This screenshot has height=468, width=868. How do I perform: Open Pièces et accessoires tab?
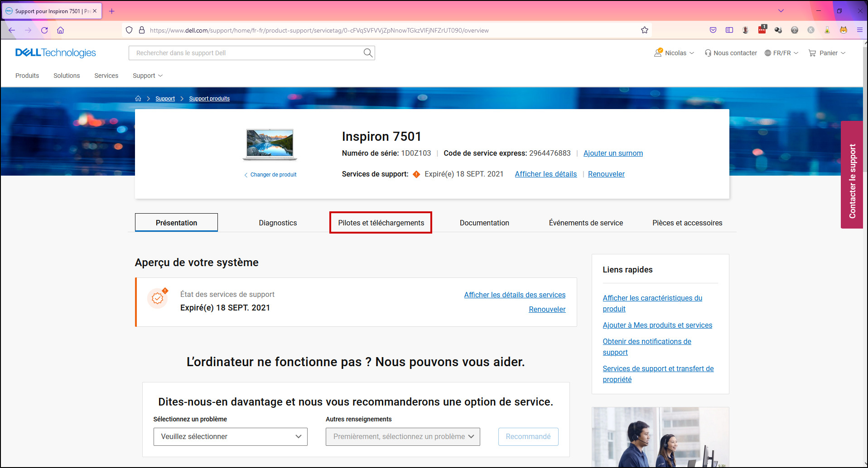[x=687, y=223]
